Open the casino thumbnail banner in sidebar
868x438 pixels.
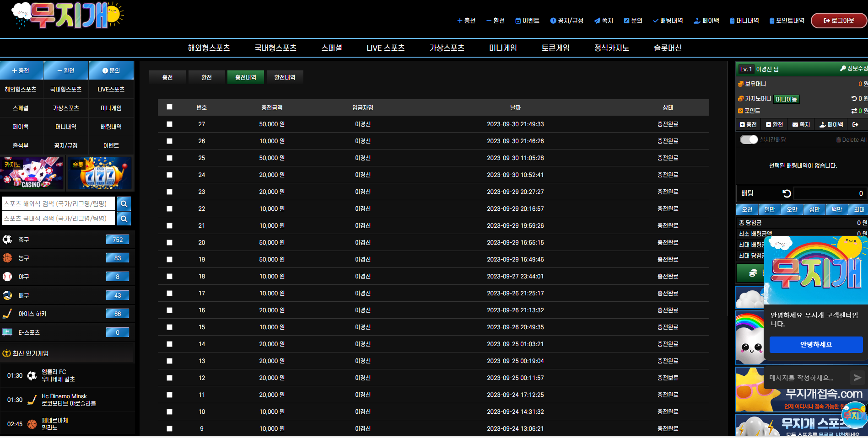coord(32,173)
